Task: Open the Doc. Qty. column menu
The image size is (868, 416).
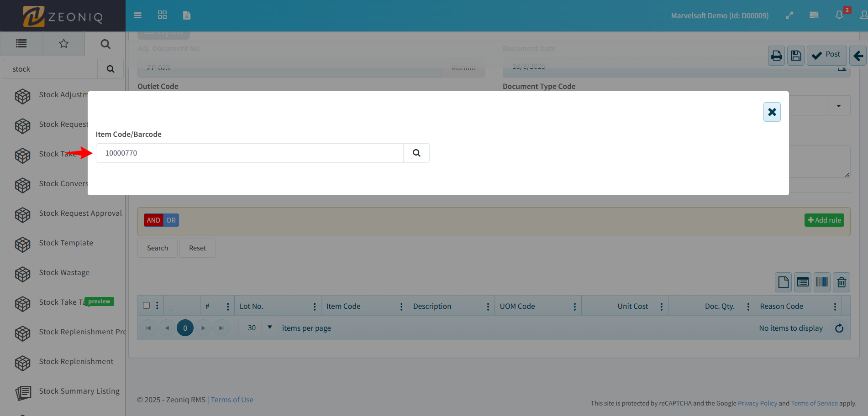Action: click(x=748, y=307)
